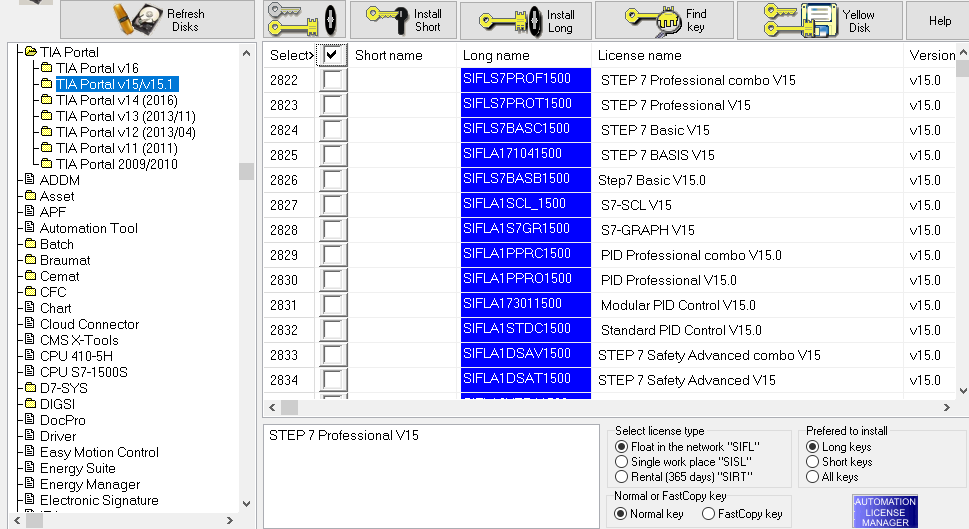Click tree panel scroll up arrow
The width and height of the screenshot is (969, 529).
tap(247, 53)
